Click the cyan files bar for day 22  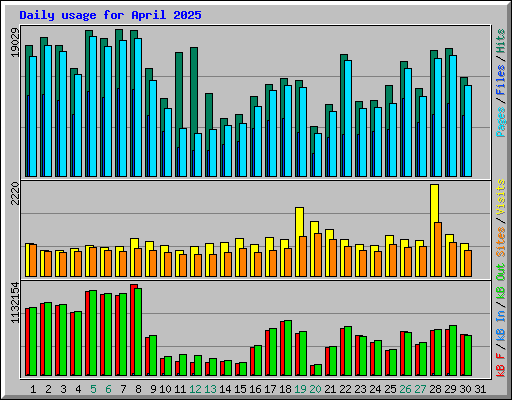click(x=348, y=118)
